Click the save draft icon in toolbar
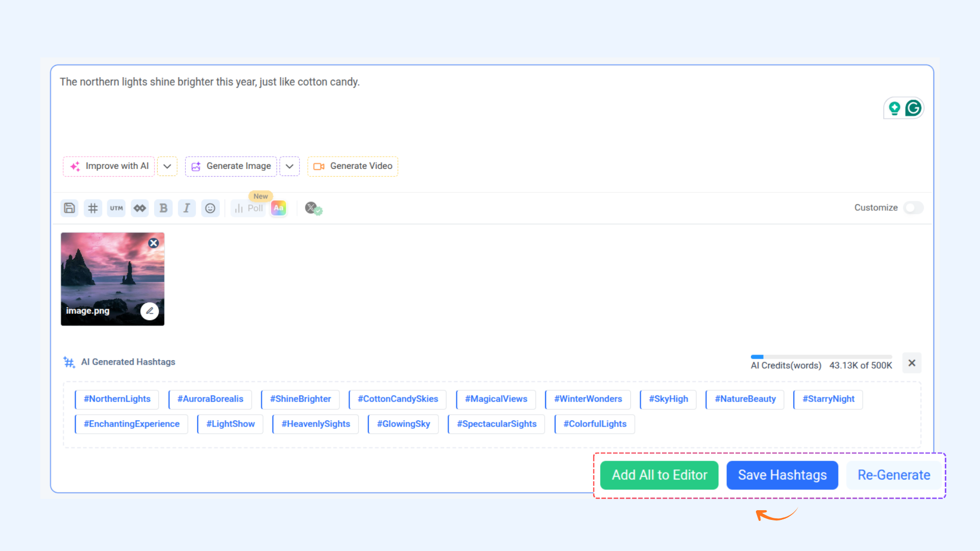Image resolution: width=980 pixels, height=551 pixels. [69, 208]
